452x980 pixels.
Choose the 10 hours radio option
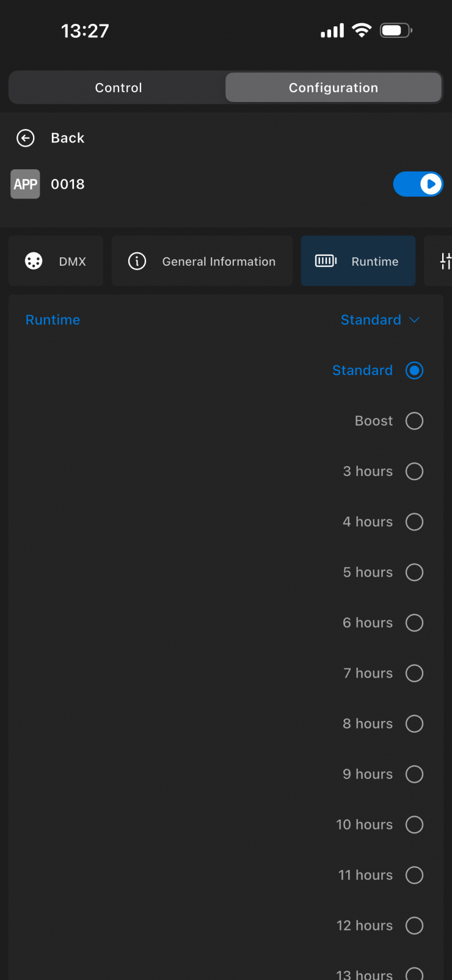[414, 825]
